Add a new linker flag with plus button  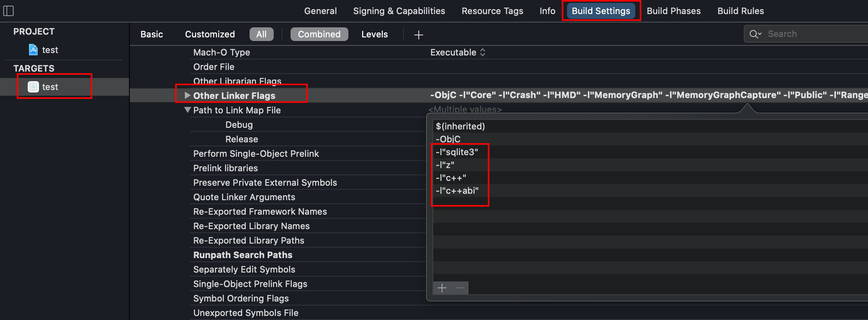click(442, 288)
